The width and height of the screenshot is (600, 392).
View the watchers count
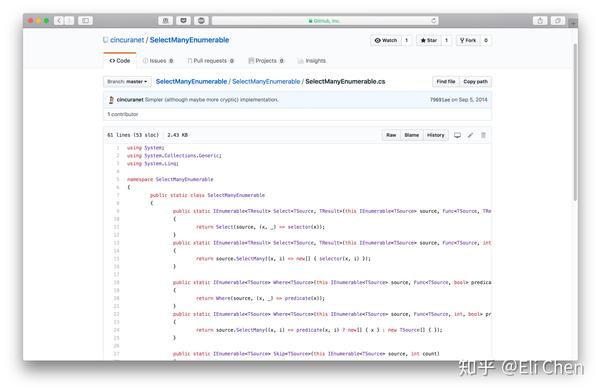pos(406,40)
